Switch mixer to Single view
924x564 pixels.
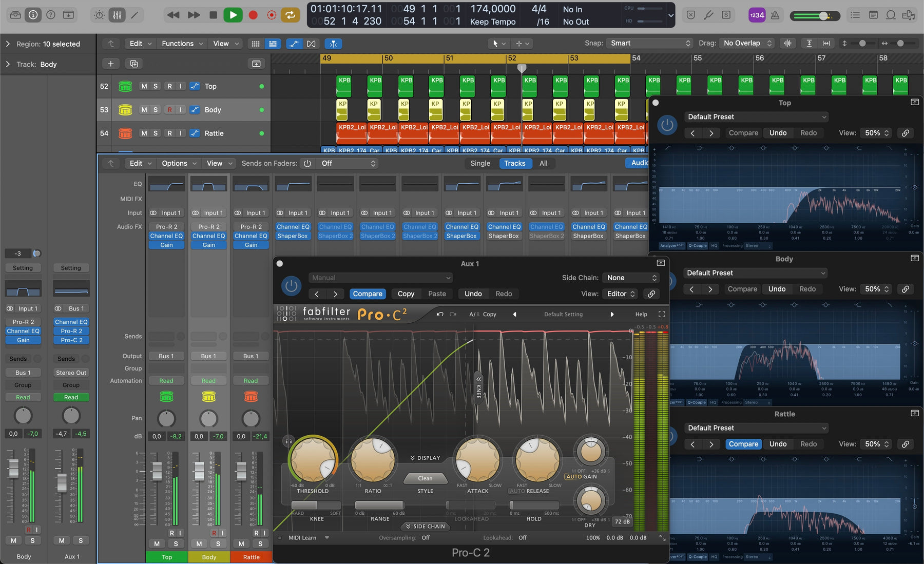(x=480, y=163)
